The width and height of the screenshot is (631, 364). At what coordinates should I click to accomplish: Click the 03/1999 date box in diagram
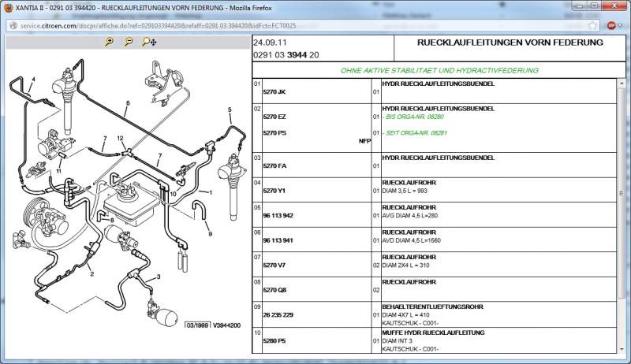[x=197, y=325]
